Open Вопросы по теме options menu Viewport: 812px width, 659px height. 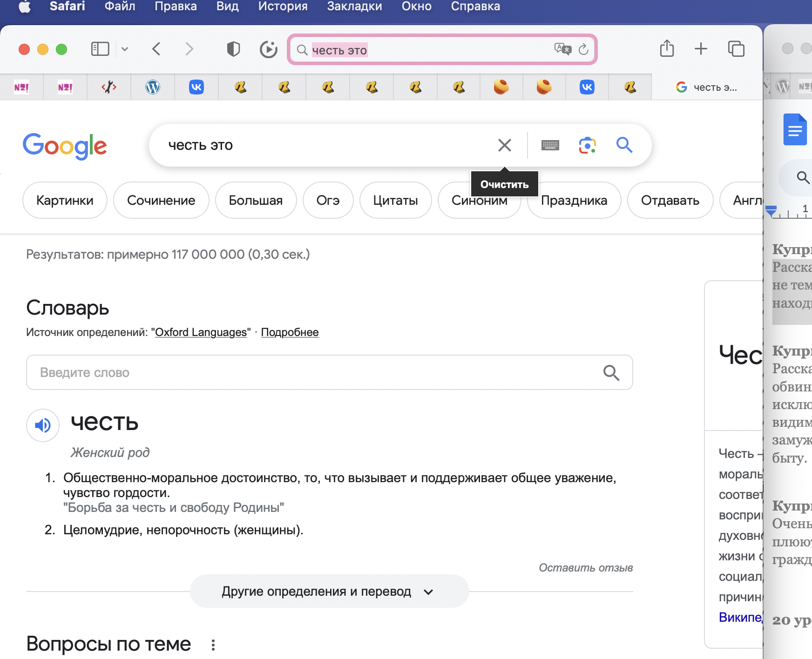tap(213, 645)
